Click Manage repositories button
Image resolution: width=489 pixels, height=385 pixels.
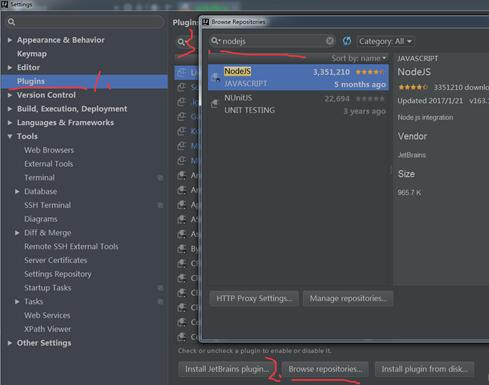pos(348,298)
